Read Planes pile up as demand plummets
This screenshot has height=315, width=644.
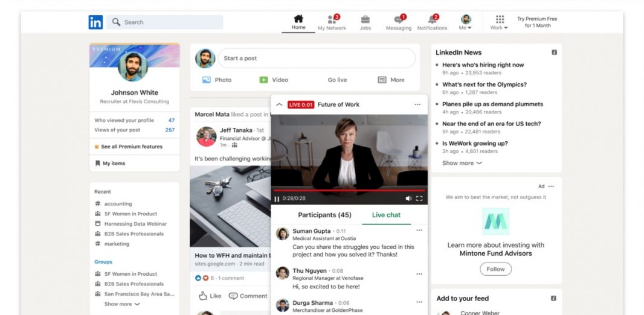click(492, 104)
